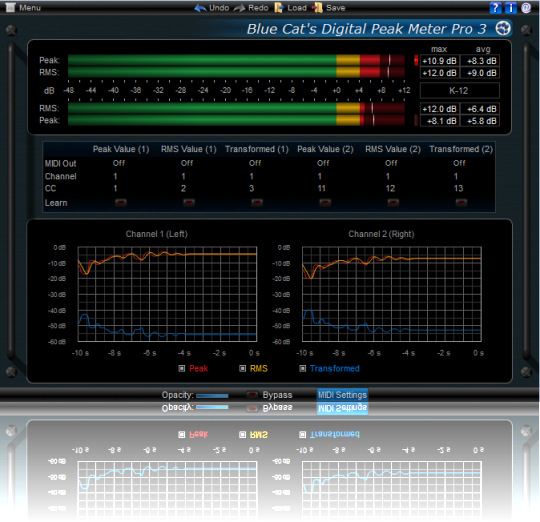The image size is (540, 522).
Task: Click the globe icon beside the title
Action: pyautogui.click(x=503, y=28)
